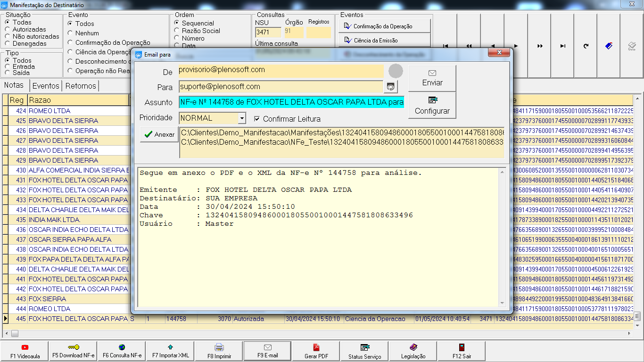Click Ciência da Emissão event button
This screenshot has width=644, height=362.
[385, 41]
